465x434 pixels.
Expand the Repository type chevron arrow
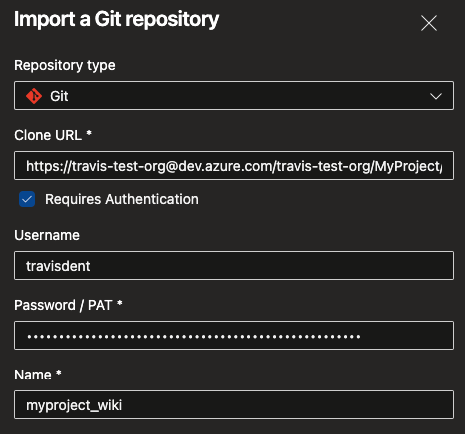[436, 96]
